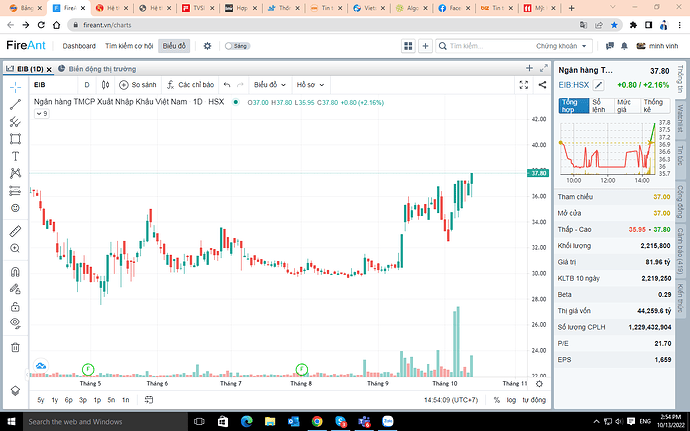This screenshot has width=690, height=431.
Task: Open Tìm kiếm cơ hội menu
Action: click(129, 46)
